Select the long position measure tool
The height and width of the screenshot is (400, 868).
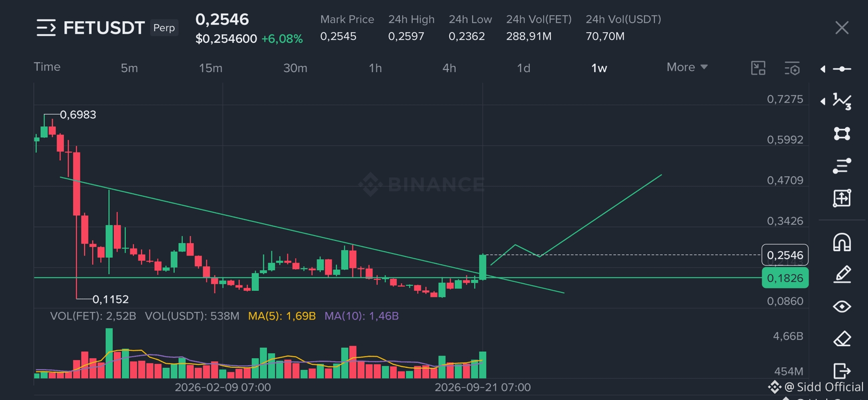842,198
